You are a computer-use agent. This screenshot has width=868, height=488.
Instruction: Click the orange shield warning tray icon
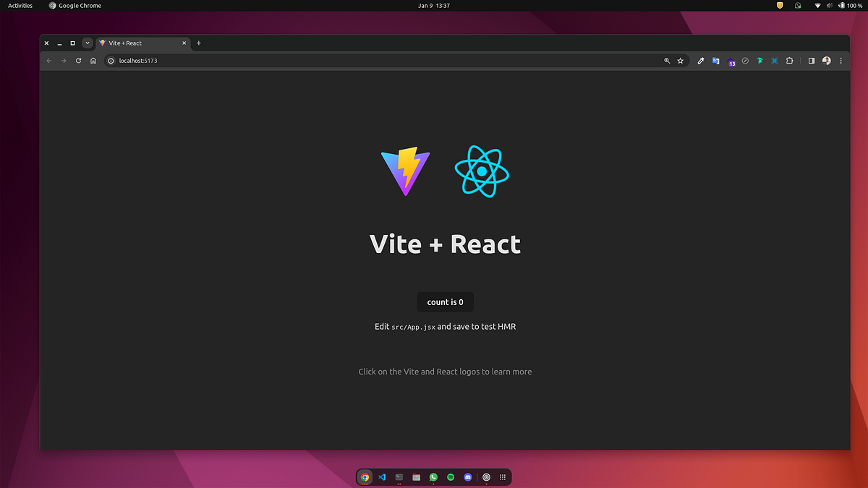pos(780,5)
